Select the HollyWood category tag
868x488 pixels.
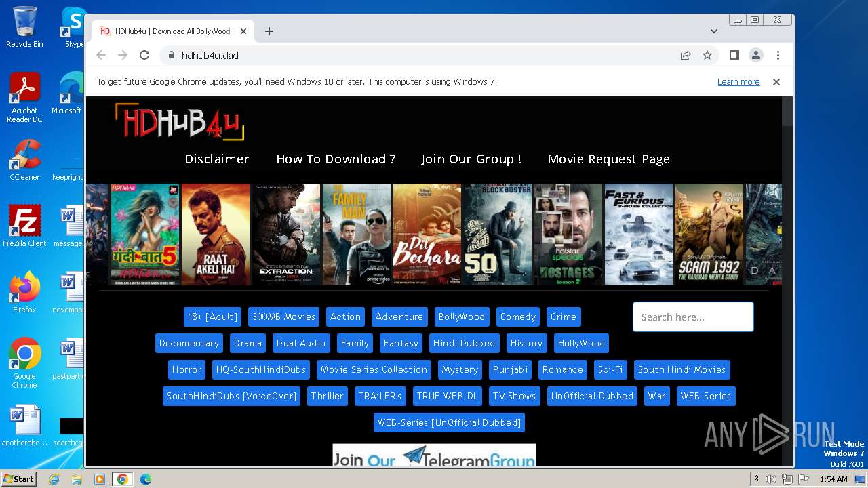click(581, 343)
